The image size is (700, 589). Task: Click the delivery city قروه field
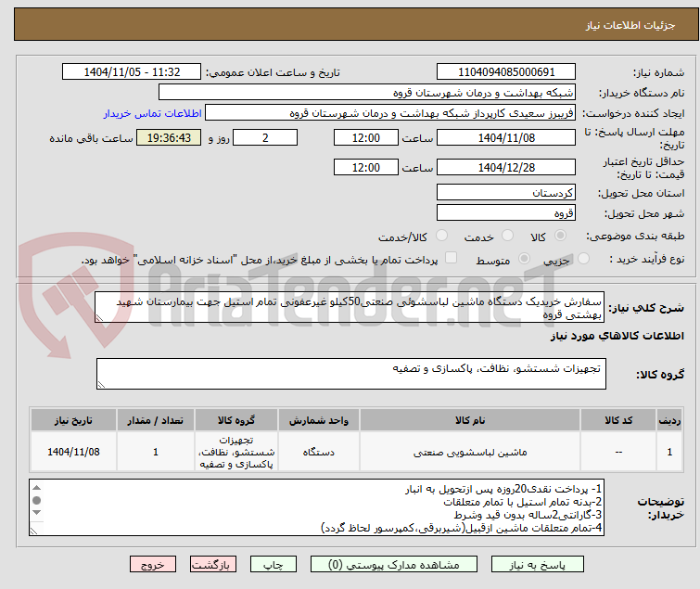(506, 212)
